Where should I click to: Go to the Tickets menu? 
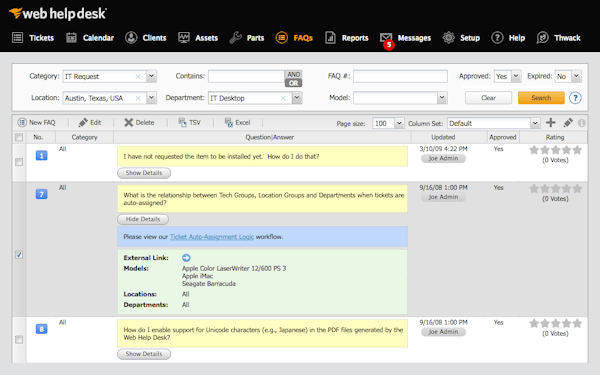[41, 38]
